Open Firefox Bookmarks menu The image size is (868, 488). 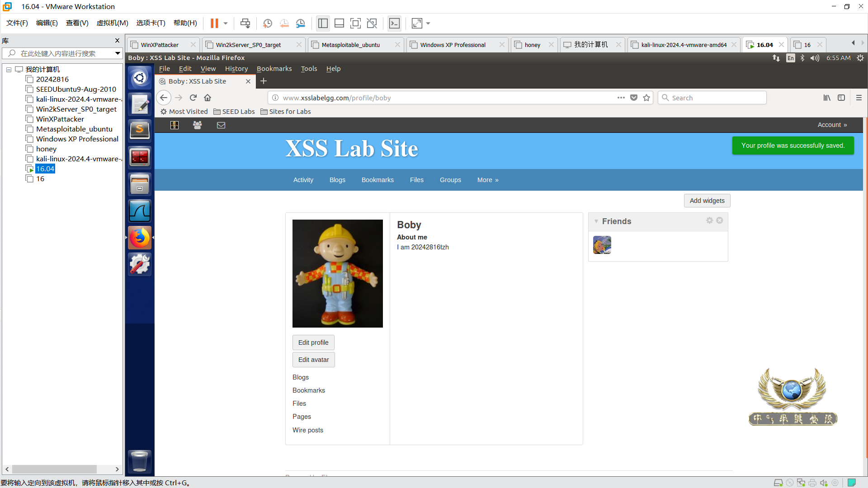tap(274, 69)
